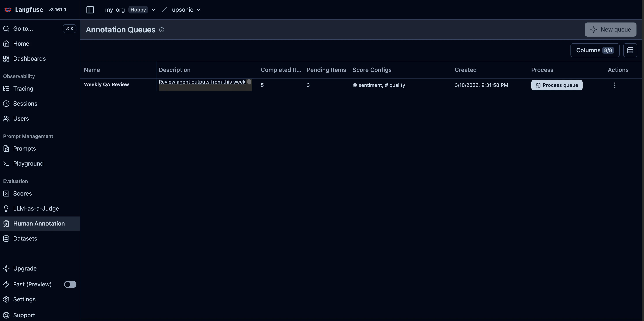Open the Datasets section
Image resolution: width=644 pixels, height=321 pixels.
pos(25,238)
